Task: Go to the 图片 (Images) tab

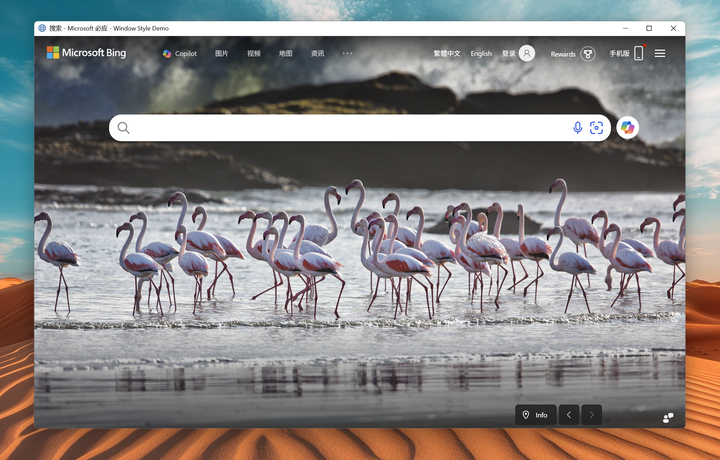Action: [222, 54]
